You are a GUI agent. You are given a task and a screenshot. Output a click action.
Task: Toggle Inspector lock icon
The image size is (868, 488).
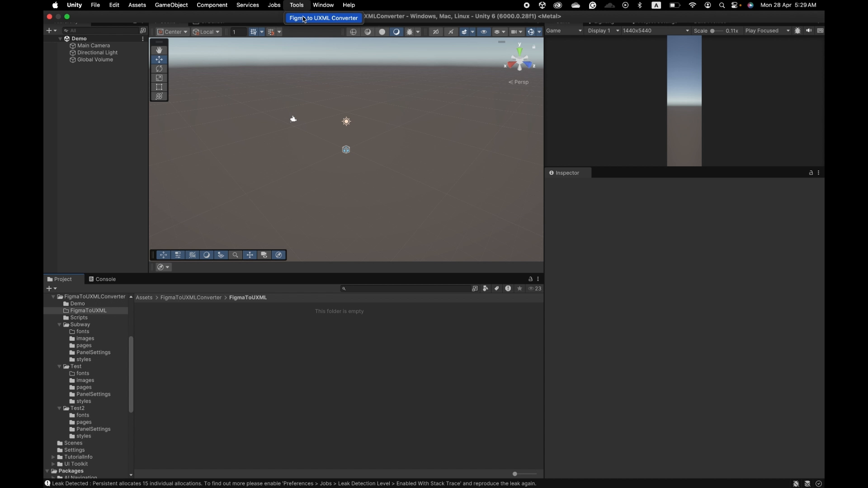coord(811,173)
